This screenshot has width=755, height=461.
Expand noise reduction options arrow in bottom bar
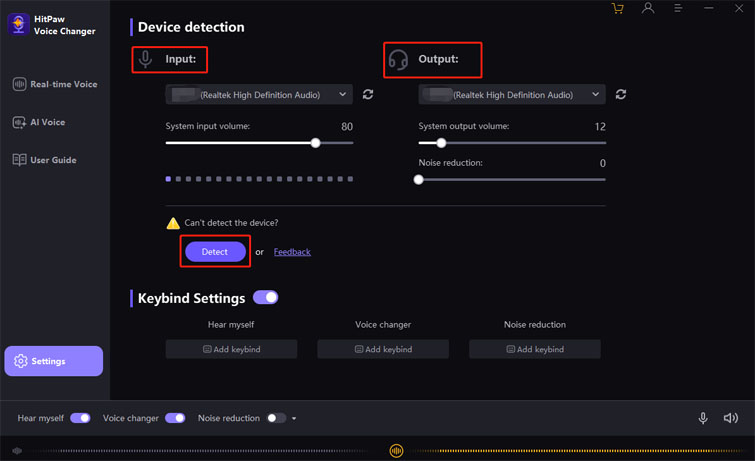tap(294, 418)
